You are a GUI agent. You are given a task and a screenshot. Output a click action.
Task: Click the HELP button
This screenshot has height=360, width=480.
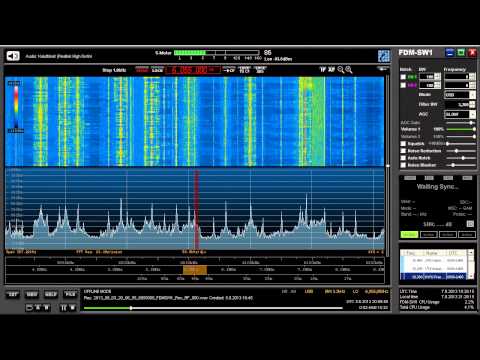pos(51,294)
